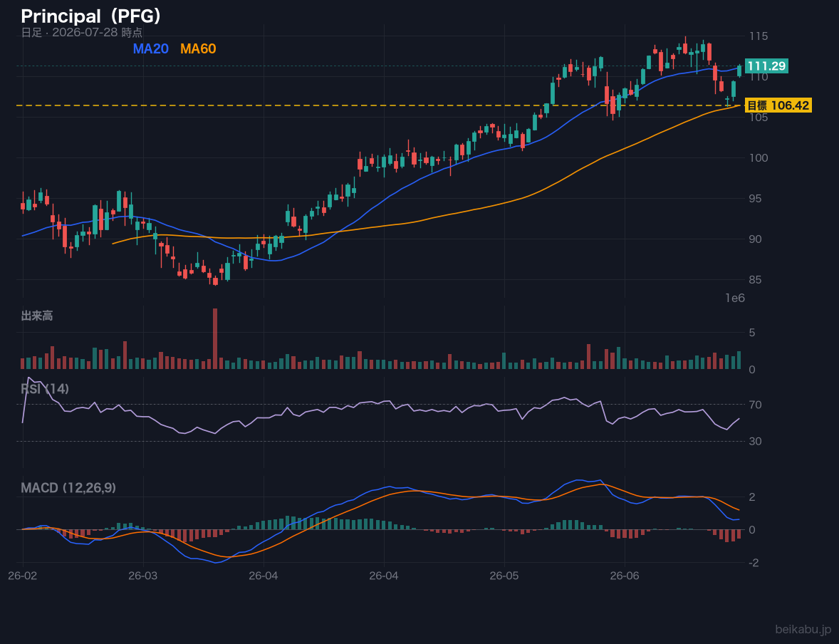Click the 85 price axis label

coord(756,280)
